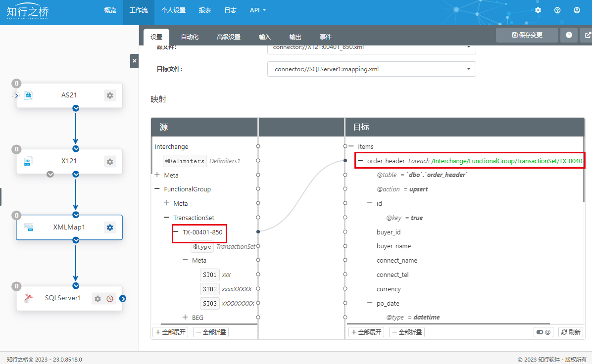
Task: Click target panel 全部折叠 button
Action: pos(407,332)
